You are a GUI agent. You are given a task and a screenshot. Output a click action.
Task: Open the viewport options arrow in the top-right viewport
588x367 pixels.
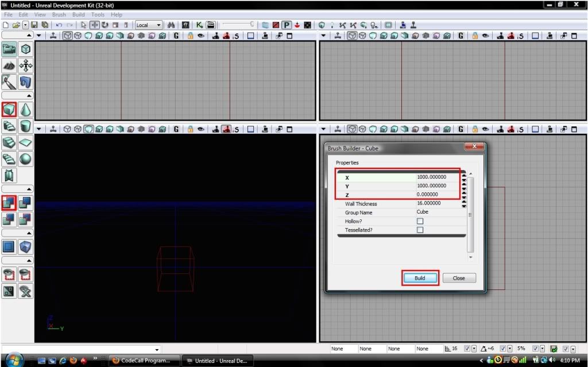pos(323,36)
